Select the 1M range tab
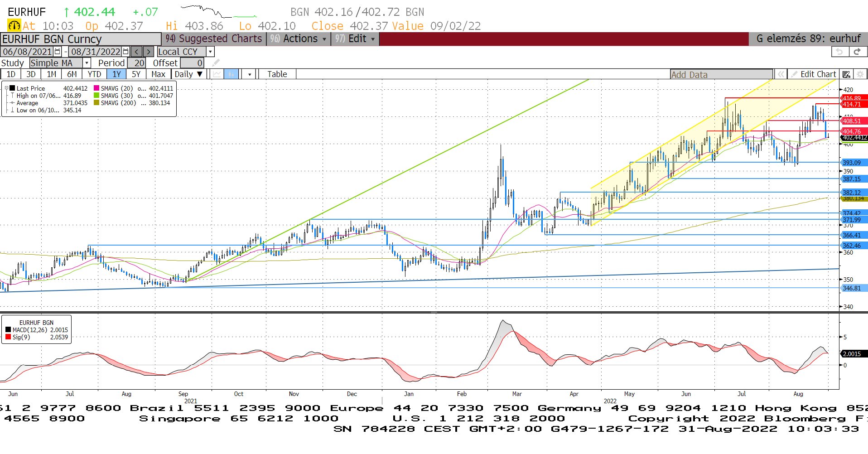 coord(52,74)
